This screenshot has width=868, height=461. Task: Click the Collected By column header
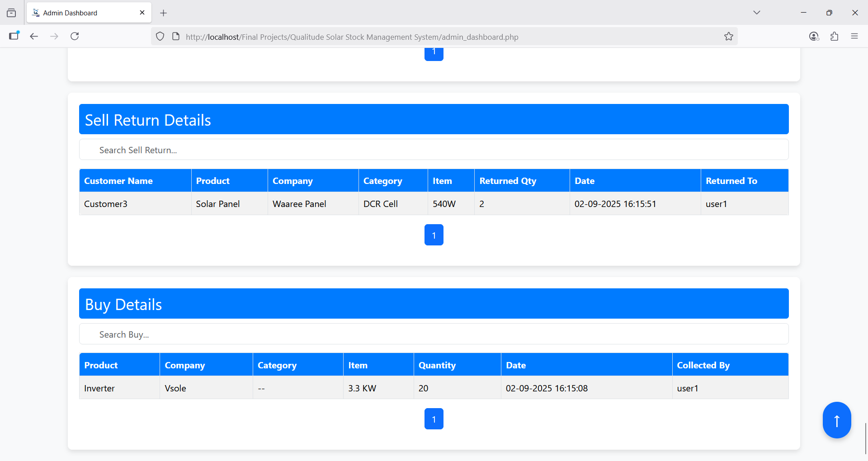click(703, 365)
